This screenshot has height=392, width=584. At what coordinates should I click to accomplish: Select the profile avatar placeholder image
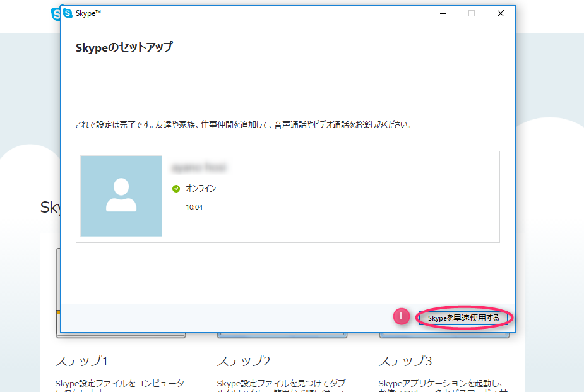(x=121, y=196)
